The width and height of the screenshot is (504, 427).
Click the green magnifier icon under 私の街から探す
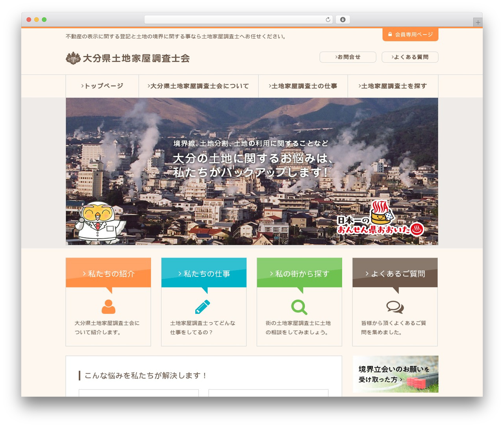[299, 307]
